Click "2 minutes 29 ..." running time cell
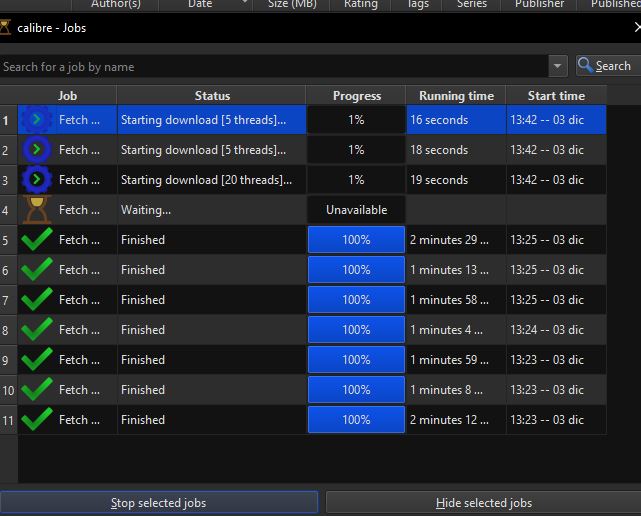 click(456, 240)
